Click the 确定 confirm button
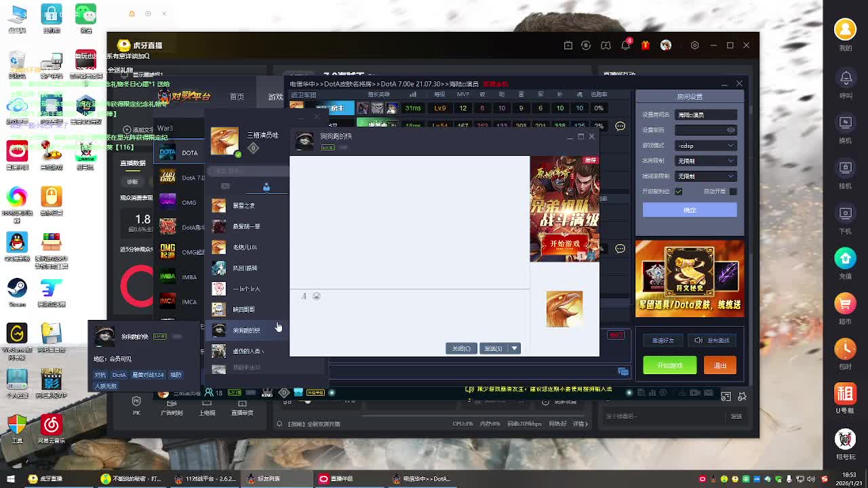This screenshot has height=488, width=868. click(689, 210)
